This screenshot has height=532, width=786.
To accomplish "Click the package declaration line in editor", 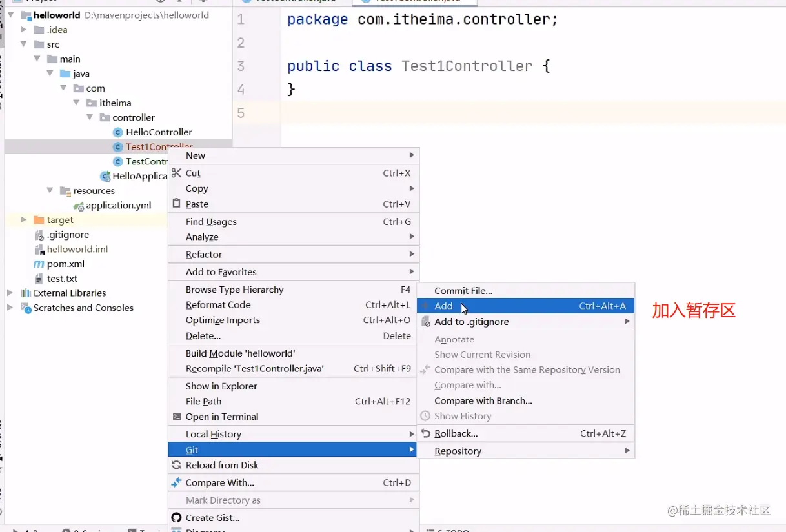I will 423,19.
